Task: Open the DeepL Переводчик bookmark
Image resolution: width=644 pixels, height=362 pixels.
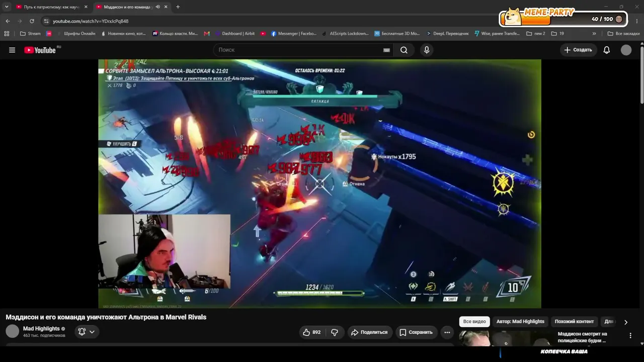Action: point(447,34)
